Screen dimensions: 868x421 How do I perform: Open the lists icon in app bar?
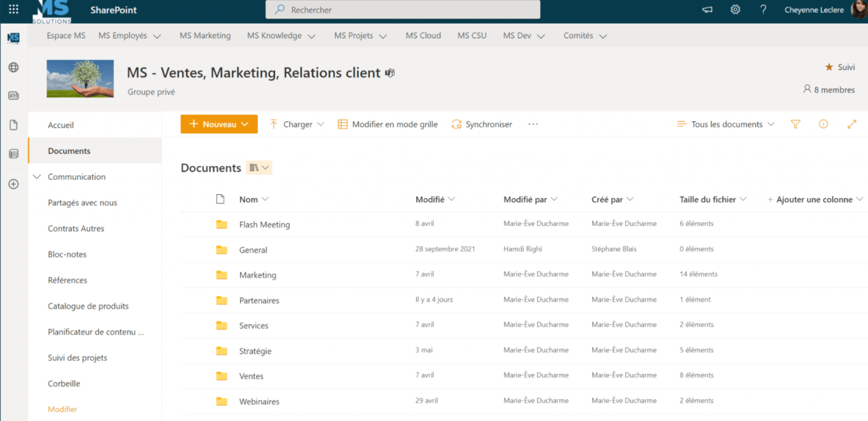point(13,154)
